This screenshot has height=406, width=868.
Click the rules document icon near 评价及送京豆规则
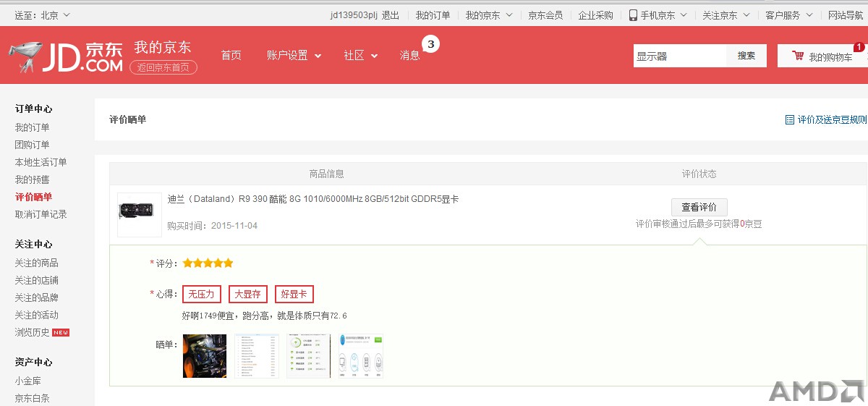click(x=789, y=120)
